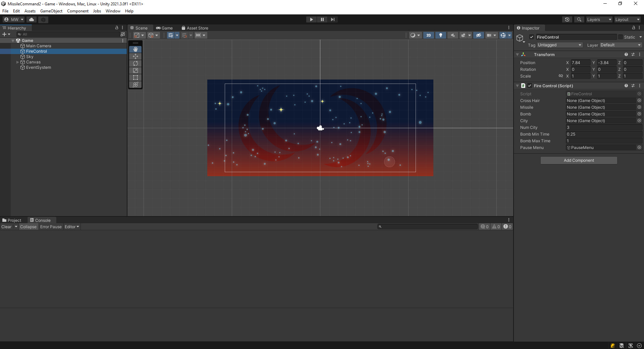Select the Rotate tool
The width and height of the screenshot is (644, 349).
click(136, 63)
